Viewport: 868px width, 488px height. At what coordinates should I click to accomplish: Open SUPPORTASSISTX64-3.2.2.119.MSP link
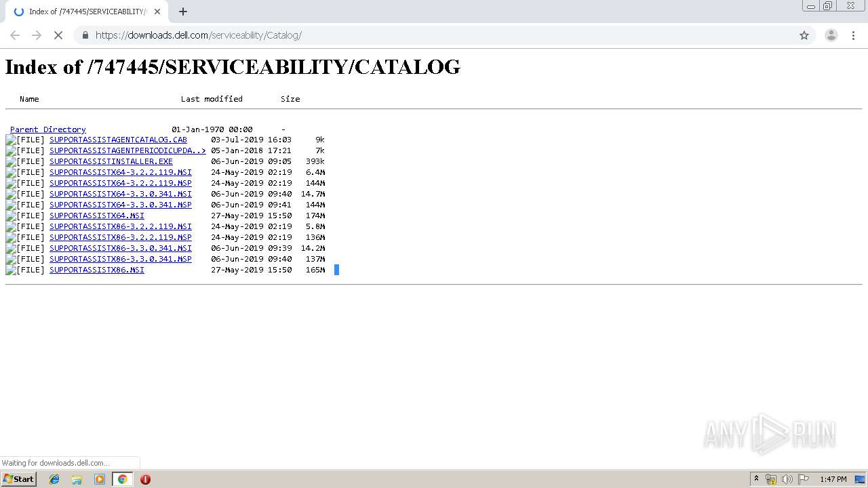click(x=121, y=184)
